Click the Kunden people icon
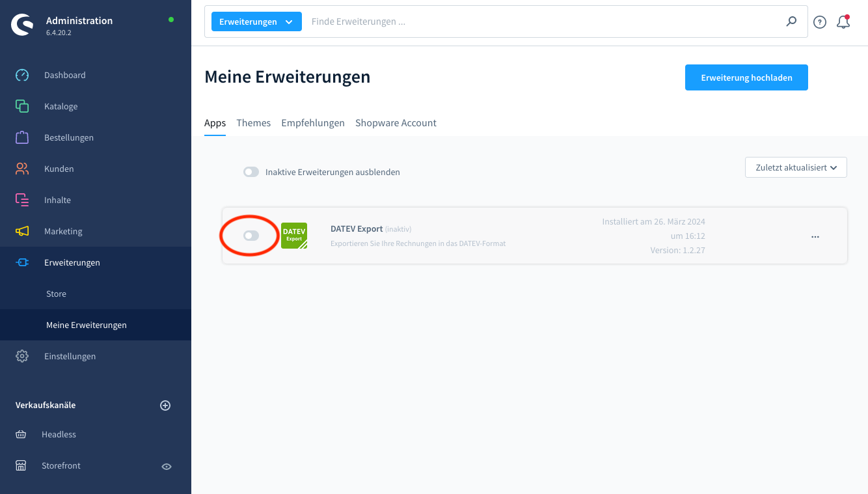This screenshot has width=868, height=494. (22, 169)
